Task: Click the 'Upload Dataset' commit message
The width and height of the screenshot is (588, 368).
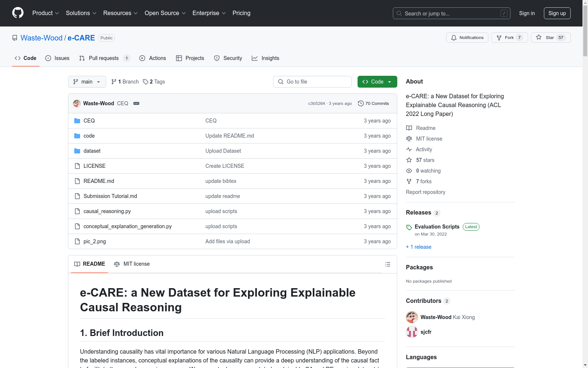Action: point(223,151)
